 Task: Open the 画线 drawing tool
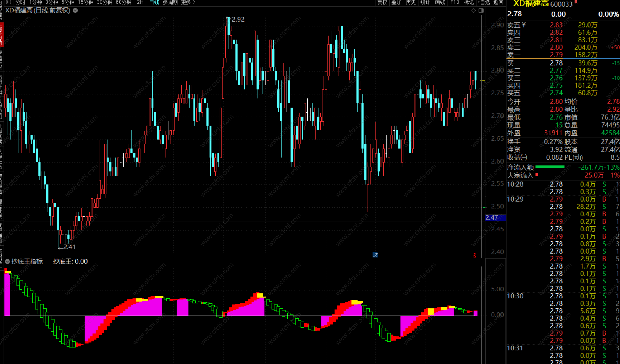[x=440, y=2]
